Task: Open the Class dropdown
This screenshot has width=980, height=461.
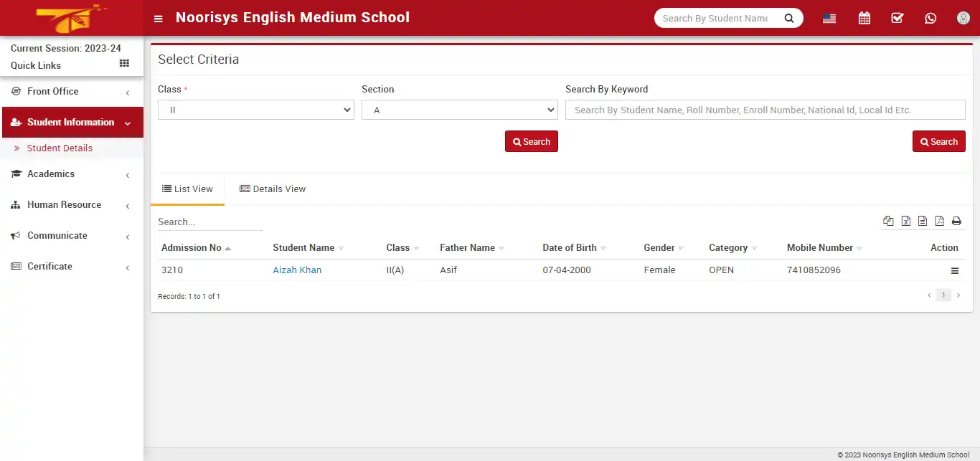Action: pos(255,110)
